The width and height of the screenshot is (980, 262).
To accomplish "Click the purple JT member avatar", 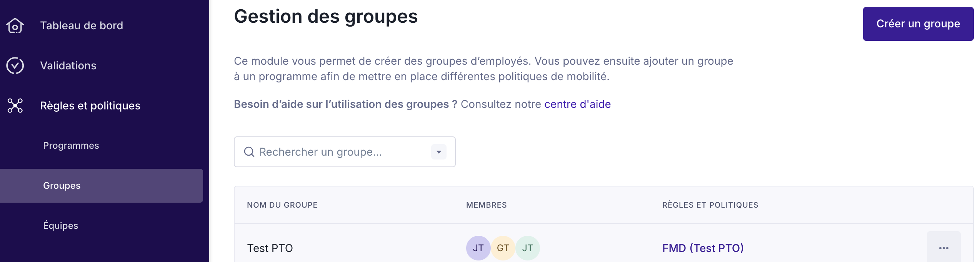I will coord(478,248).
